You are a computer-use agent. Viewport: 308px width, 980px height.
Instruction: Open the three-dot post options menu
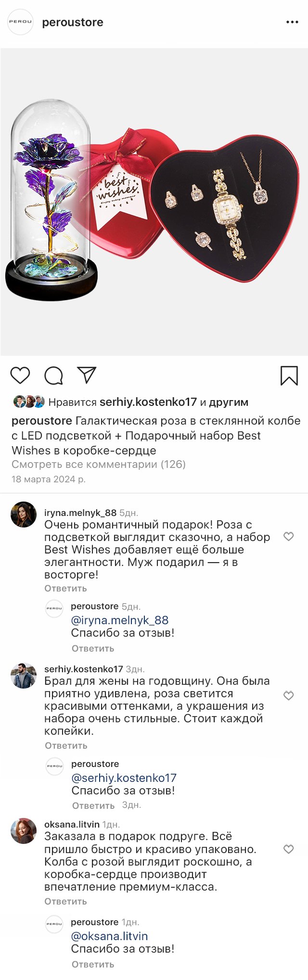pyautogui.click(x=292, y=22)
